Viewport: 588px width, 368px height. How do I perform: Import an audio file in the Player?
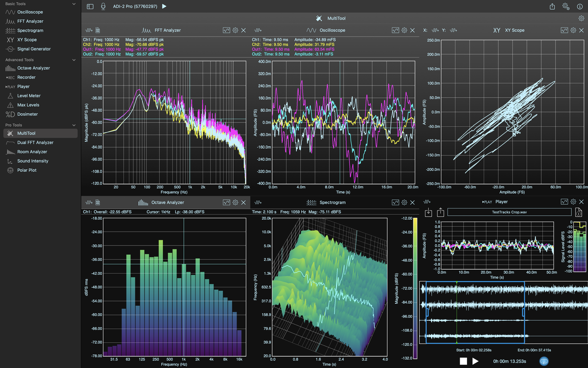(429, 212)
